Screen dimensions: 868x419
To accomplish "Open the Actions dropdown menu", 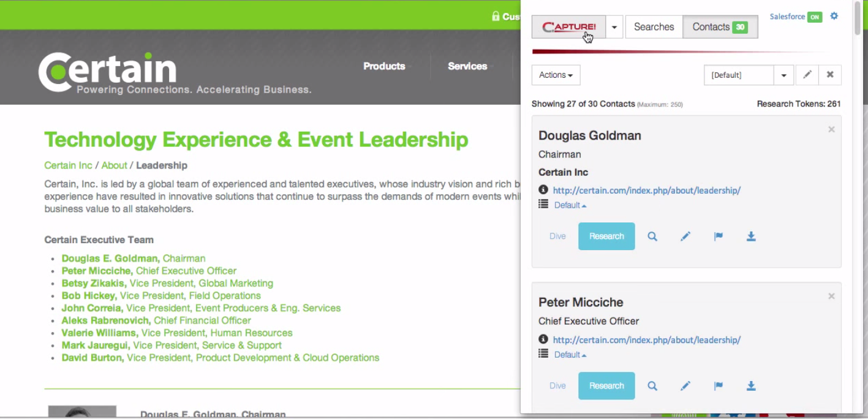I will tap(556, 75).
